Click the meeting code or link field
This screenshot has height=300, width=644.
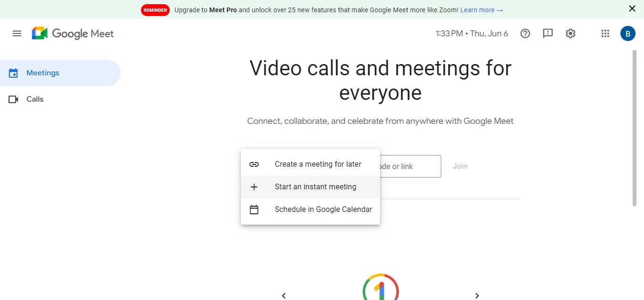point(410,166)
